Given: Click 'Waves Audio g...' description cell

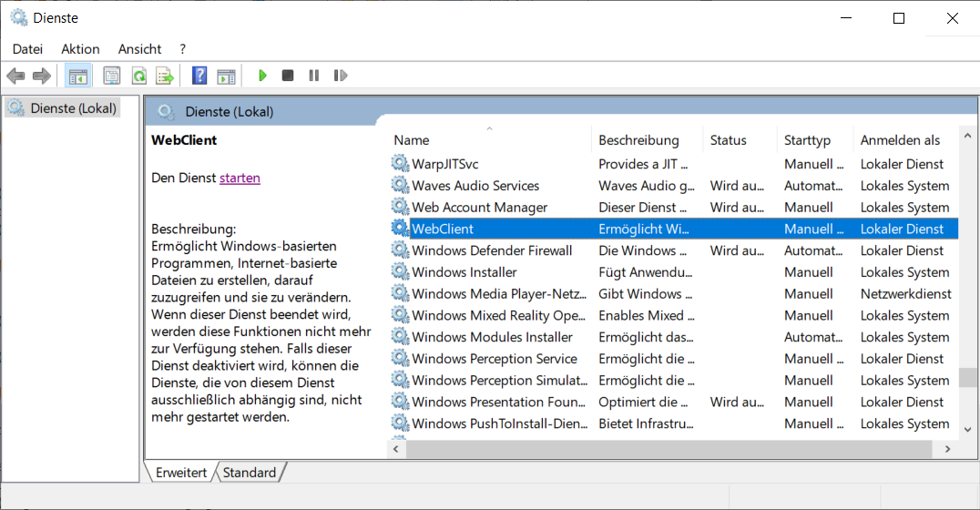Looking at the screenshot, I should (647, 186).
